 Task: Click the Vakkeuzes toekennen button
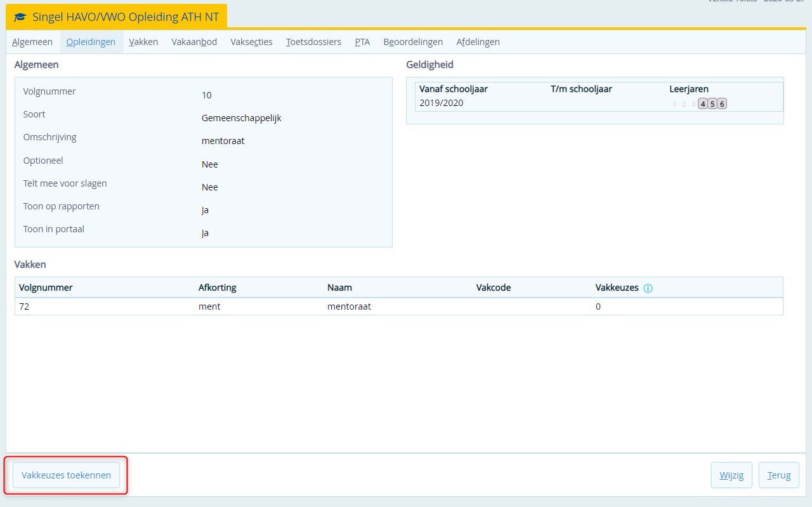coord(66,475)
